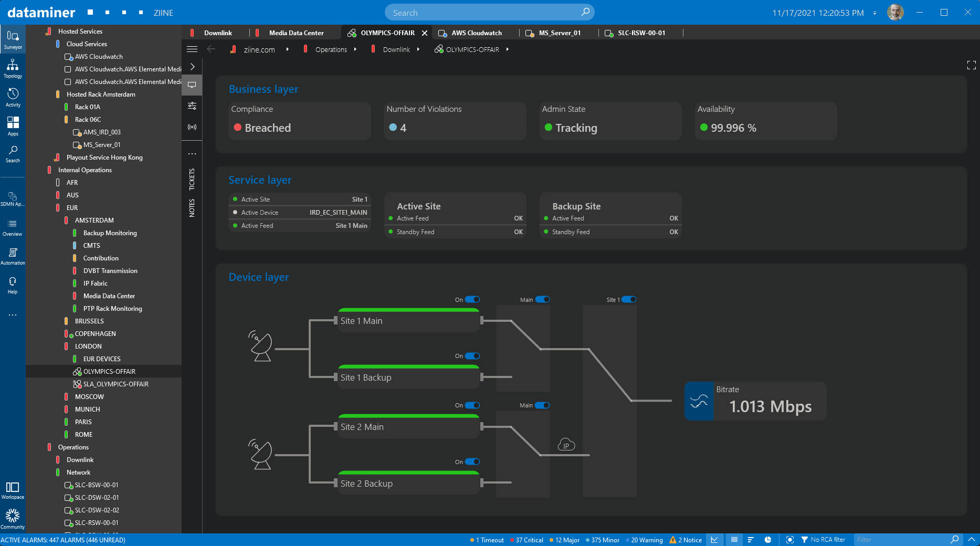Open the SDMN Apps sidebar icon
The height and width of the screenshot is (546, 980).
(x=13, y=199)
